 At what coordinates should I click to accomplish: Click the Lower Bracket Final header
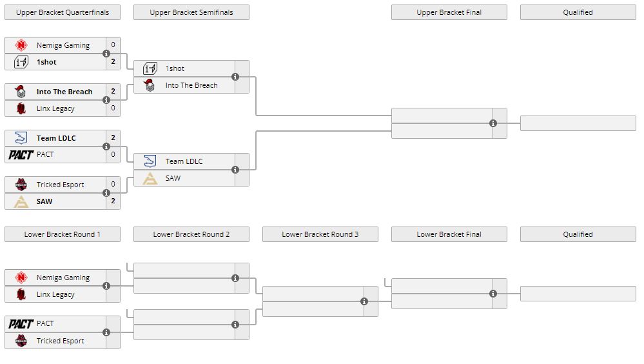coord(449,234)
